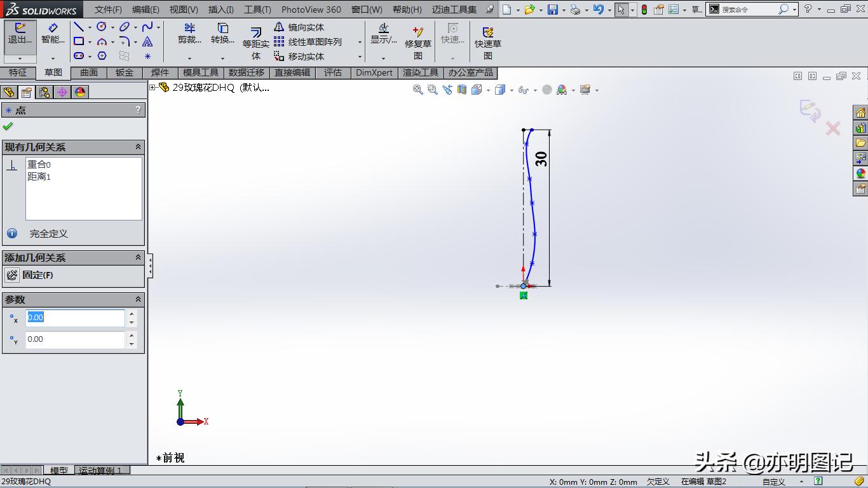Accept the point with the green checkmark
The image size is (868, 488).
click(x=9, y=125)
